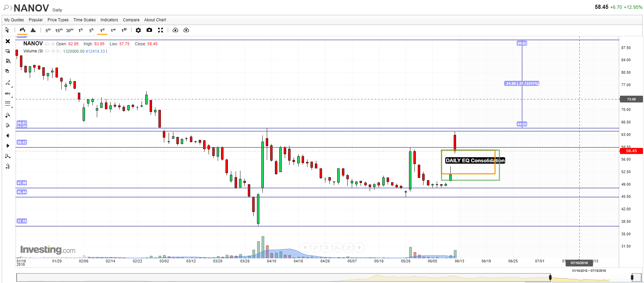Select the 37.18 horizontal line label
This screenshot has width=644, height=283.
point(22,221)
